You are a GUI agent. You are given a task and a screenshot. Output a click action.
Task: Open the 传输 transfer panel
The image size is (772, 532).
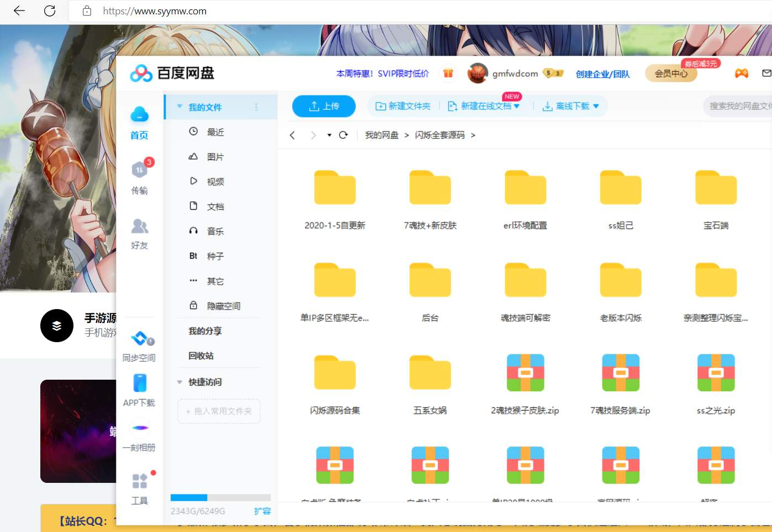pos(139,178)
